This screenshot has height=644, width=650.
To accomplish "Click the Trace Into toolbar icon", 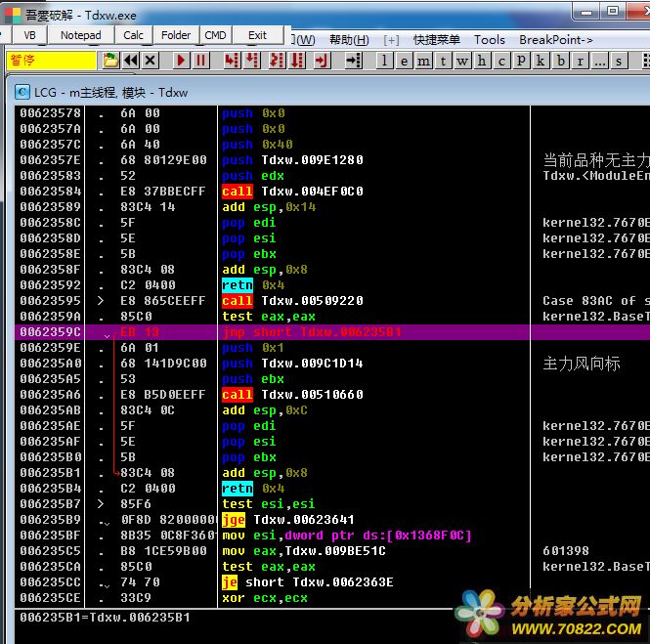I will 277,61.
